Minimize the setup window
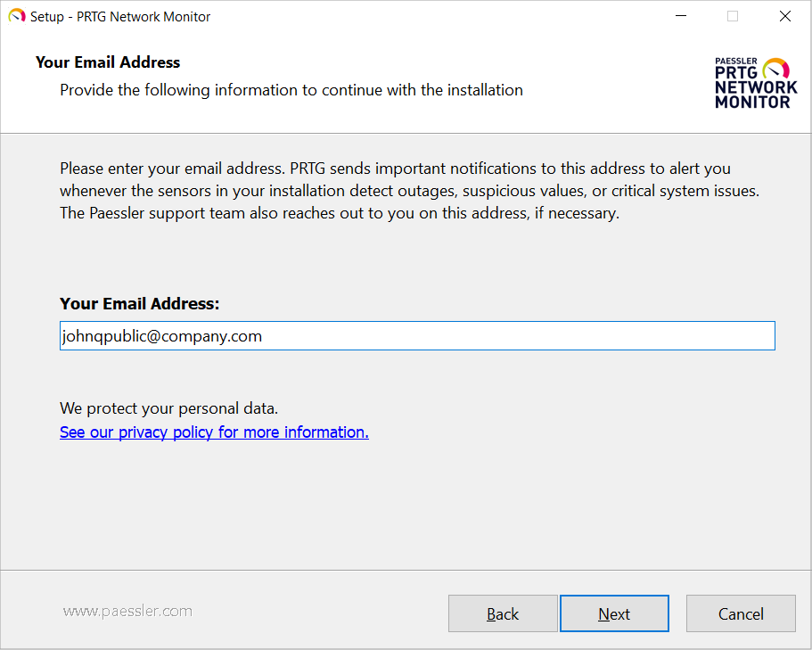 pos(680,16)
